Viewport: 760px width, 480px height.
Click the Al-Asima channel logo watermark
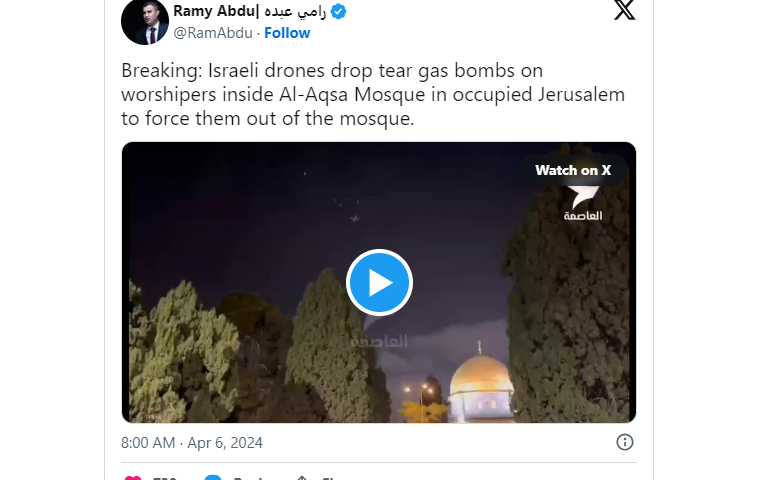583,205
